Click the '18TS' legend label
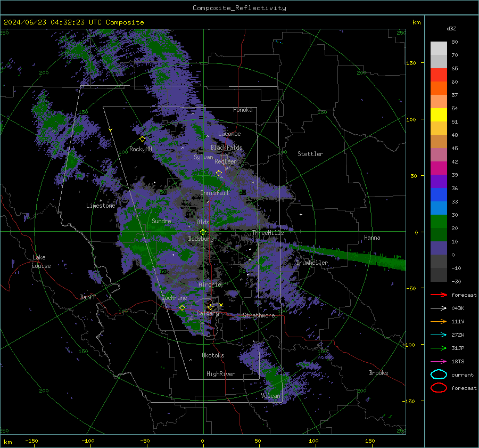This screenshot has width=479, height=448. pos(458,361)
